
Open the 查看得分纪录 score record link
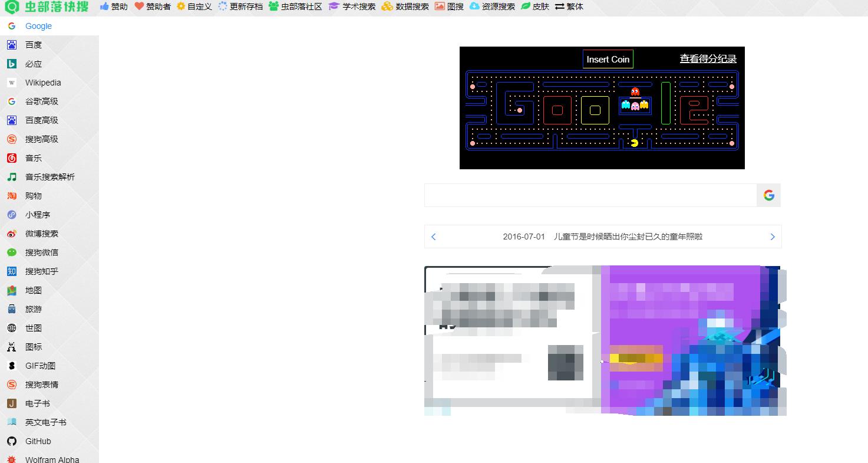click(708, 58)
